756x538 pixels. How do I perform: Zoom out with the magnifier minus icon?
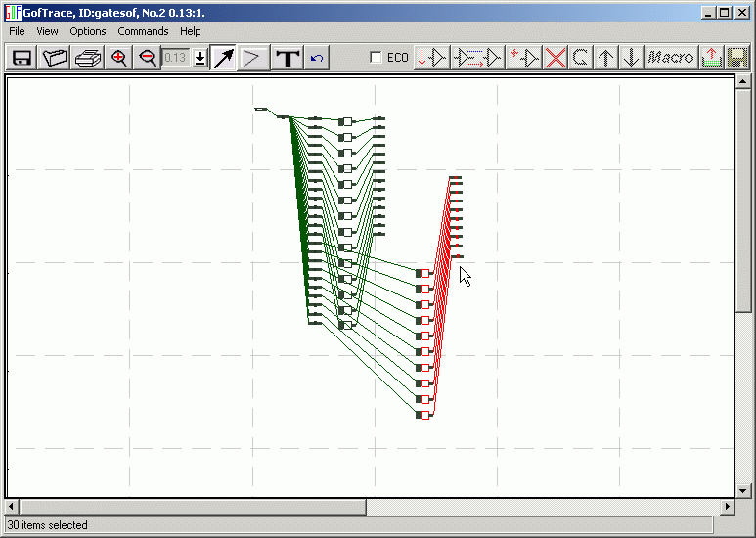[147, 58]
